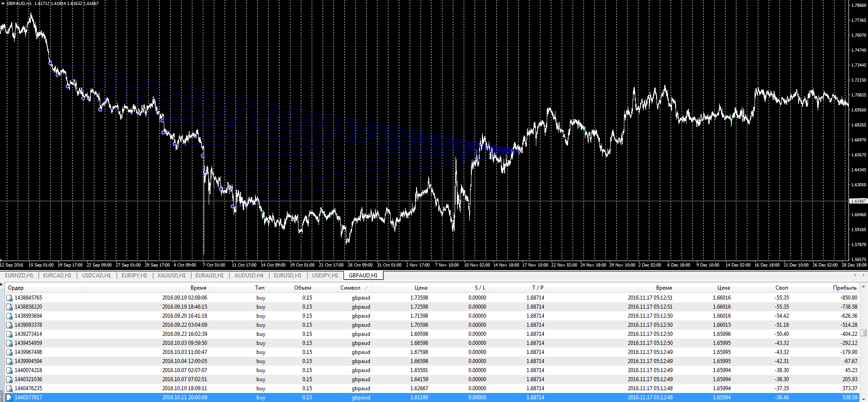
Task: Select the active GBPAUD,H1 chart tab
Action: [x=363, y=276]
